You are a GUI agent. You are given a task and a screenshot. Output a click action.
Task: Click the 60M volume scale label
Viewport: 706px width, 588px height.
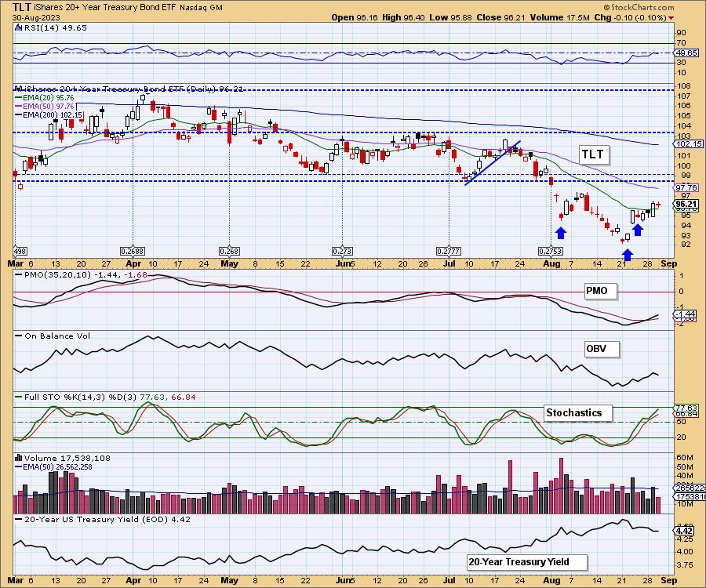(x=684, y=458)
